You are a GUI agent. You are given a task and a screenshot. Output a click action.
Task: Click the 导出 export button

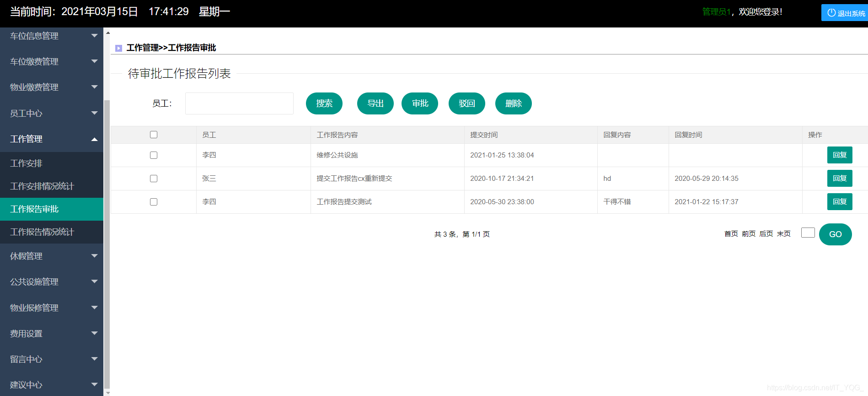(375, 103)
